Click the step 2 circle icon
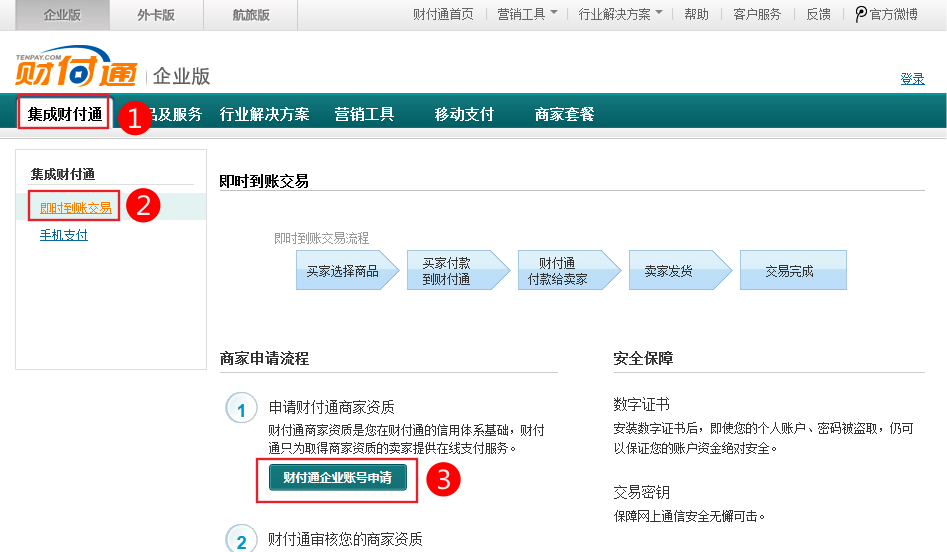The width and height of the screenshot is (947, 552). pyautogui.click(x=241, y=541)
